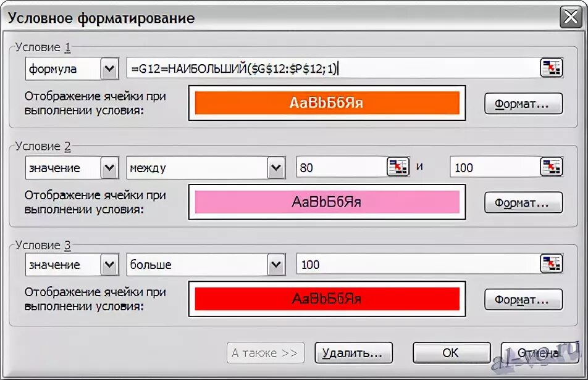This screenshot has height=380, width=588.
Task: Click Формат button for Condition 2
Action: 524,202
